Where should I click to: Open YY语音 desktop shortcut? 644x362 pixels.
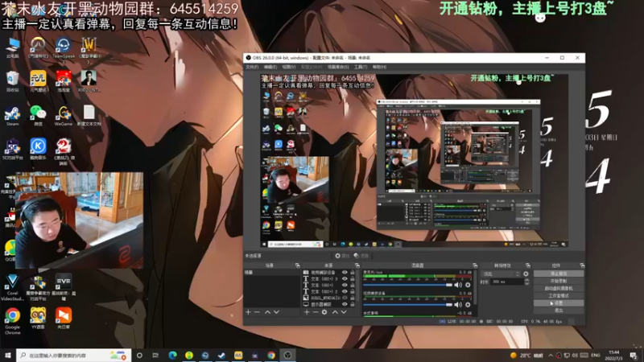[38, 319]
